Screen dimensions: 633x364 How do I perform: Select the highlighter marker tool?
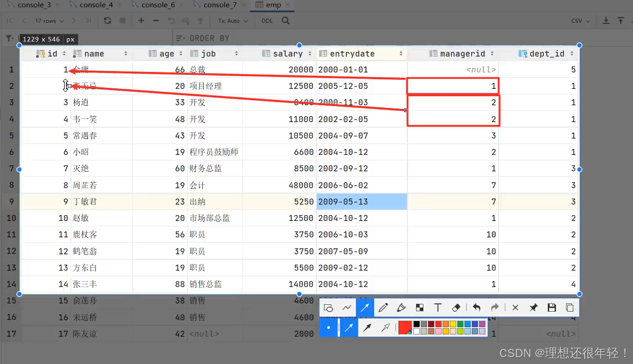401,308
